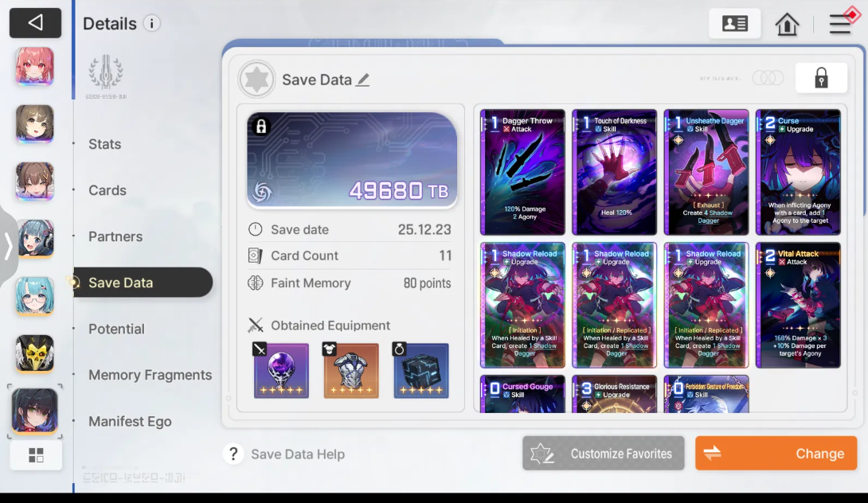Tap the three overlapping circles icon
Image resolution: width=868 pixels, height=503 pixels.
coord(768,78)
